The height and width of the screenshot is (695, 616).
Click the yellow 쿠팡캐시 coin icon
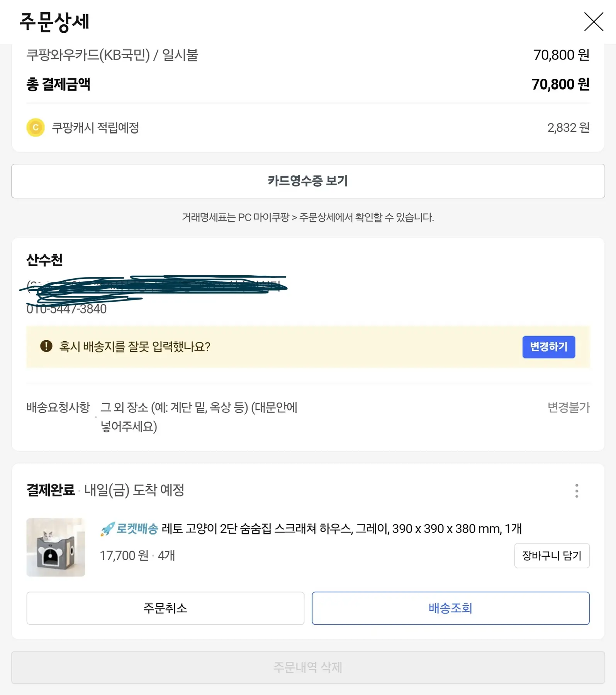tap(36, 127)
